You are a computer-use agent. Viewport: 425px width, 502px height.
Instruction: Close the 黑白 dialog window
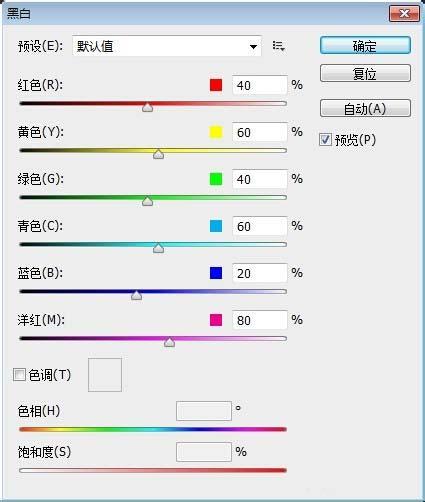click(404, 14)
